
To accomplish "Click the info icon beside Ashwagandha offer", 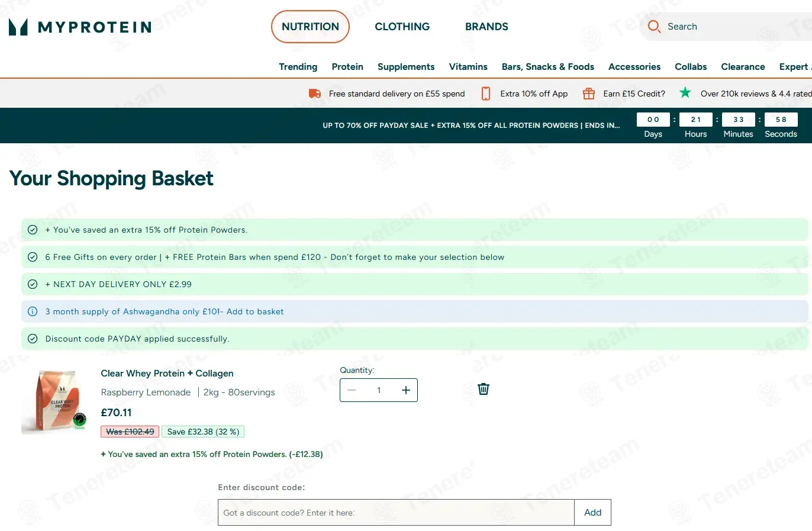I will click(33, 311).
